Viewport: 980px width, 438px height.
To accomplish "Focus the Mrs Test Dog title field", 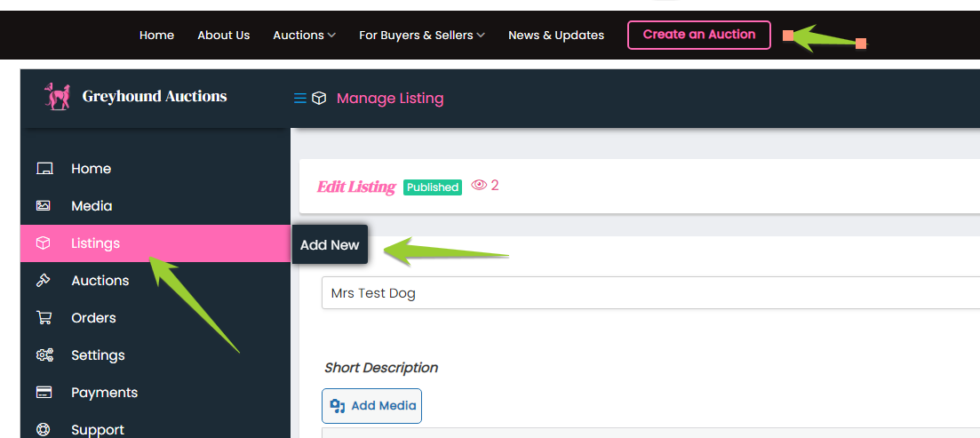I will [650, 293].
